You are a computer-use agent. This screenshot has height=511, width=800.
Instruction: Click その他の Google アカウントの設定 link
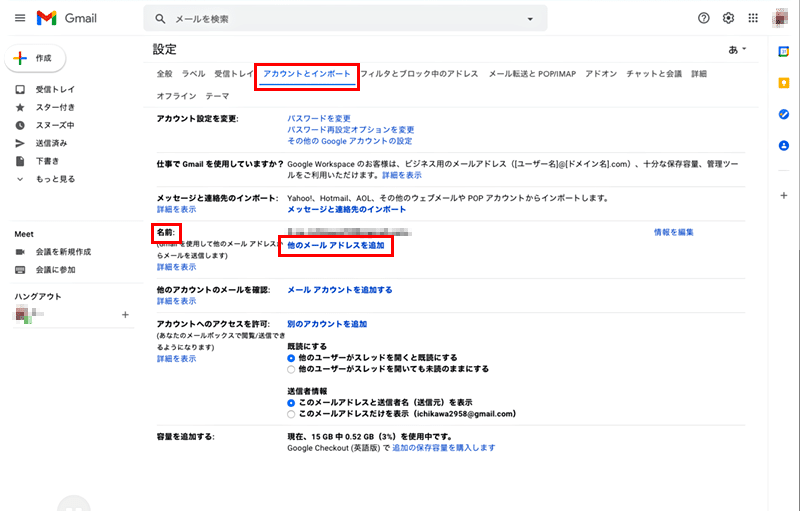coord(349,141)
